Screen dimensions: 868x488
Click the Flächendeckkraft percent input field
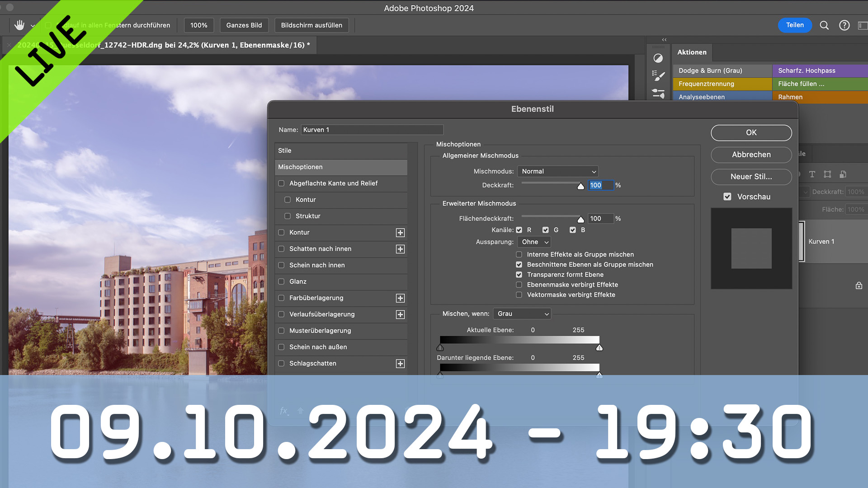[x=601, y=219]
